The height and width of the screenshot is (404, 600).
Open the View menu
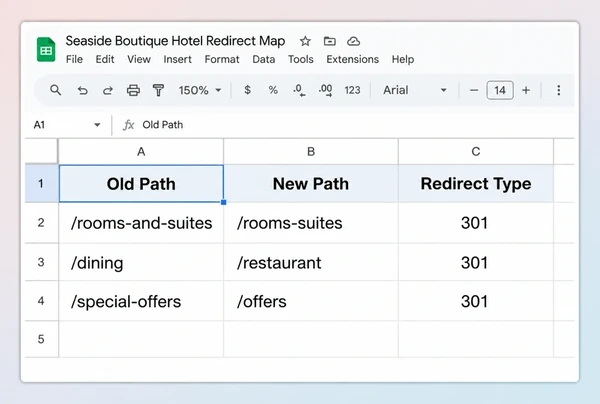point(139,59)
